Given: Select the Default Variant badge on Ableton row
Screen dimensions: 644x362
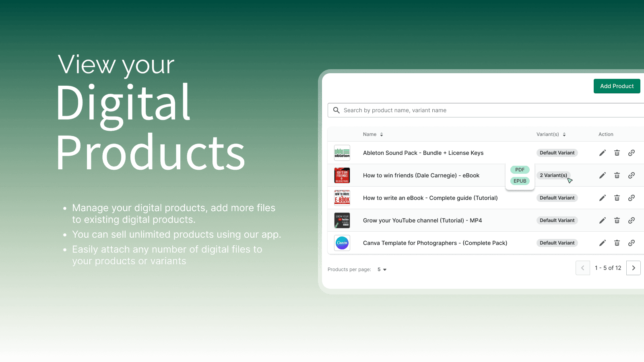Looking at the screenshot, I should [557, 153].
